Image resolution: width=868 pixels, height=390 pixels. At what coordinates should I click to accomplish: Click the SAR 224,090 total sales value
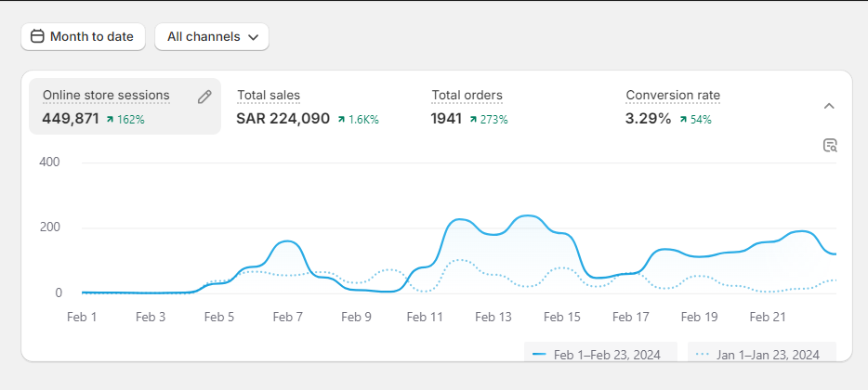(x=283, y=119)
